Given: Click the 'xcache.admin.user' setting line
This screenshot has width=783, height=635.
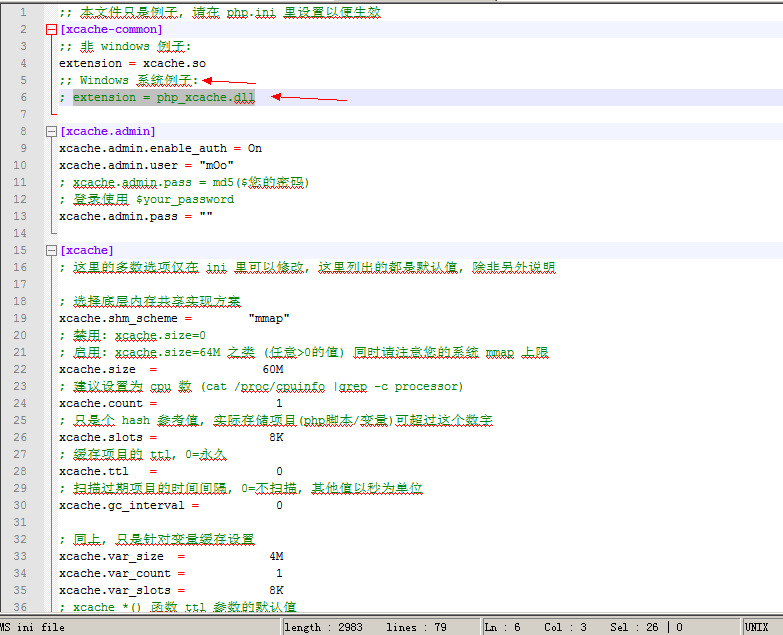Looking at the screenshot, I should [146, 165].
